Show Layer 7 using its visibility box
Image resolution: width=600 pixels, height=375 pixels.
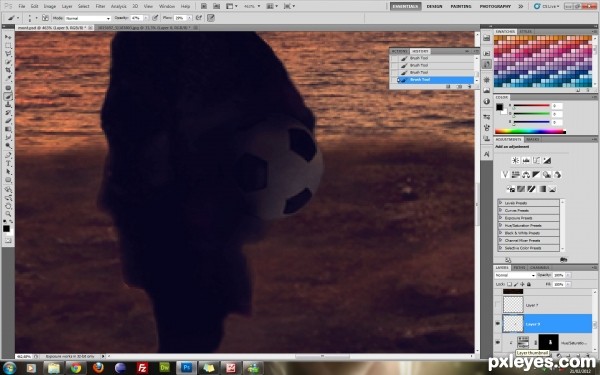click(x=497, y=305)
